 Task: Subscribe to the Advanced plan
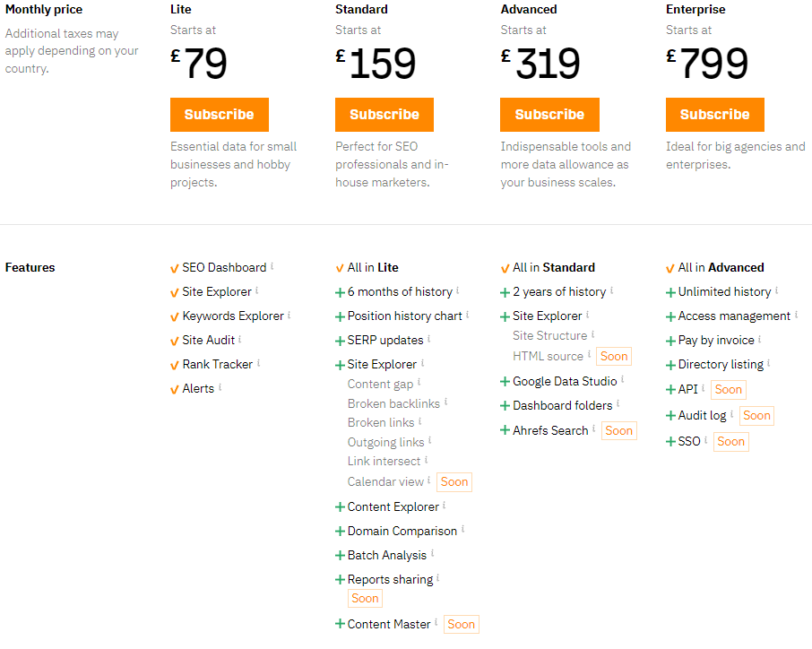(x=549, y=115)
